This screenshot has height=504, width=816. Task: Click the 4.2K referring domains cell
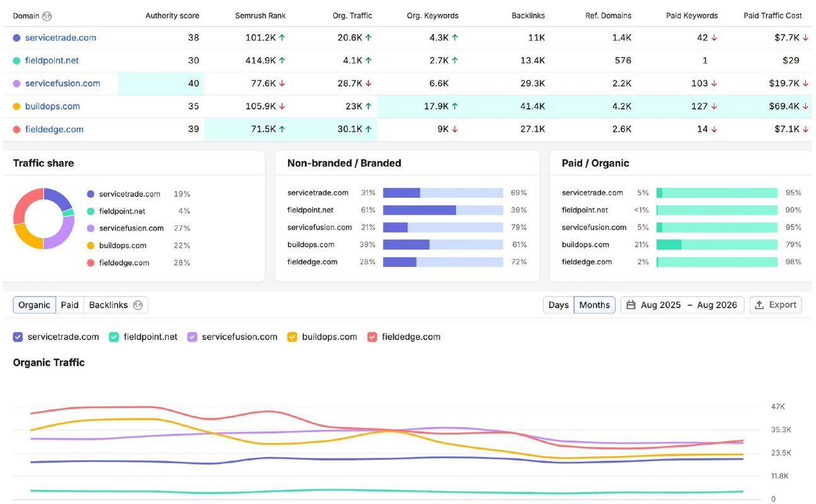pos(621,106)
